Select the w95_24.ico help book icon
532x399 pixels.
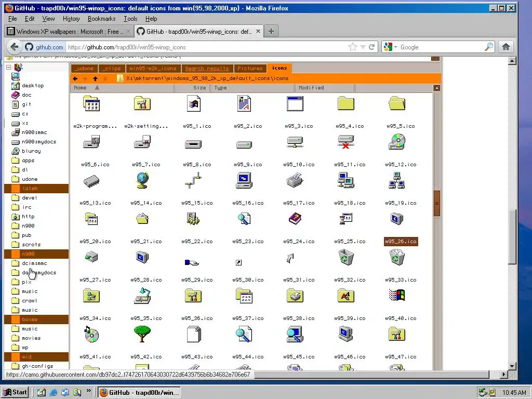[x=295, y=219]
